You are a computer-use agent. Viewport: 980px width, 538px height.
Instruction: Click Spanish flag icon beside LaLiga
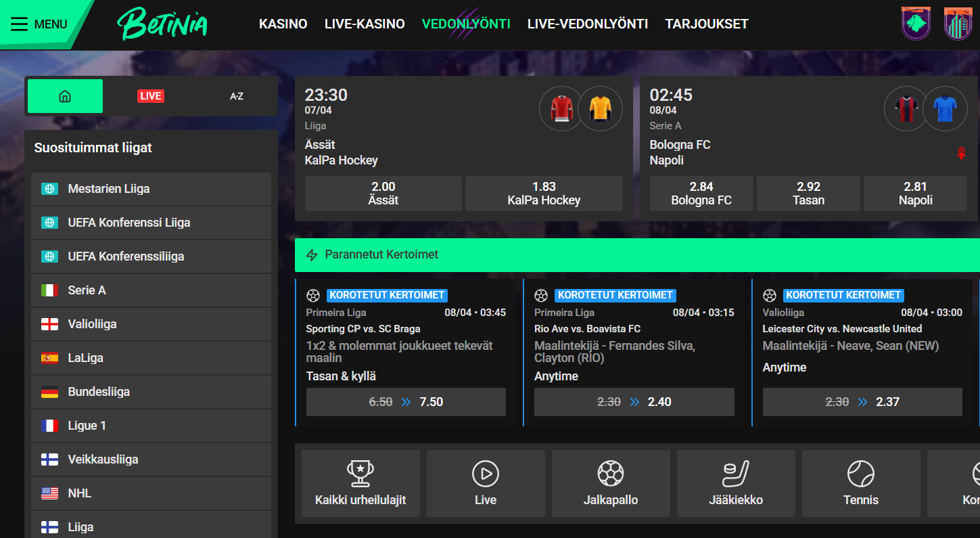pyautogui.click(x=49, y=358)
